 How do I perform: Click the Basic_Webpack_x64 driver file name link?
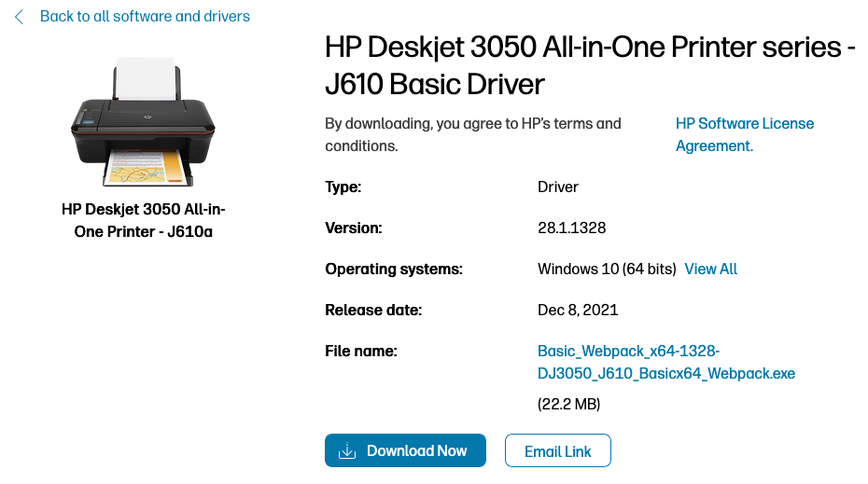click(x=665, y=363)
